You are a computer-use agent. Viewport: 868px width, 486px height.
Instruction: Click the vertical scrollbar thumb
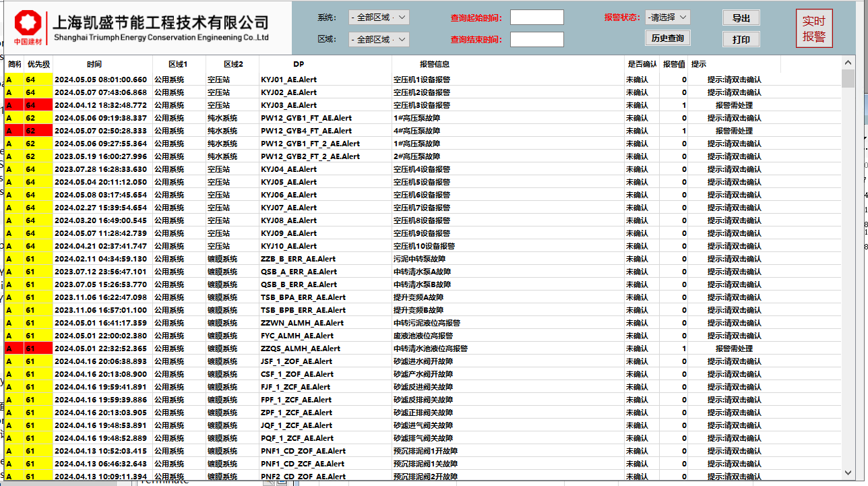coord(848,78)
